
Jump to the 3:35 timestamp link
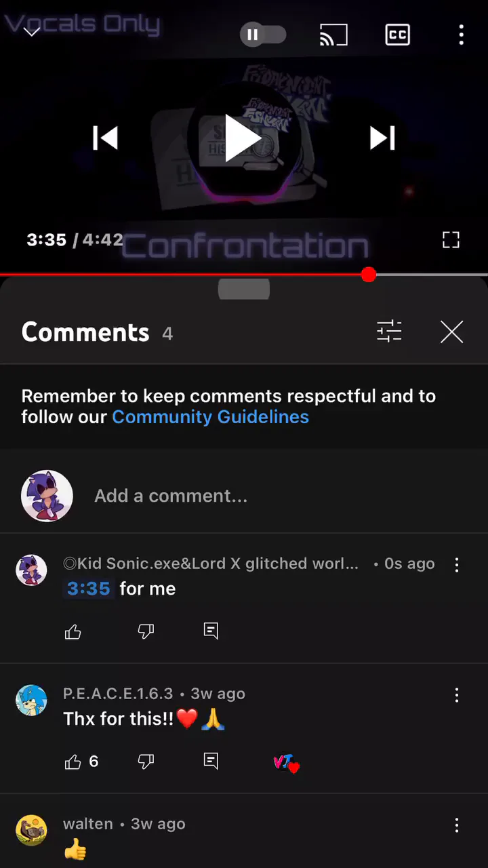(x=88, y=589)
